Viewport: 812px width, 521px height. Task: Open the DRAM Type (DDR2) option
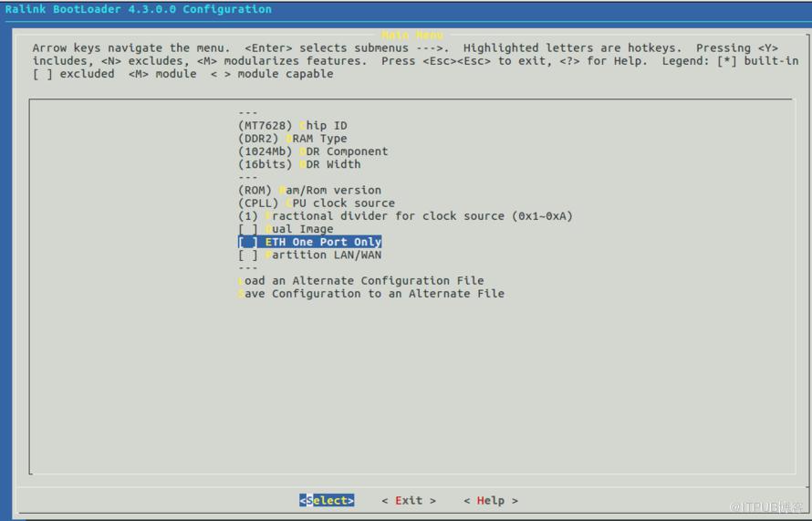click(x=293, y=139)
